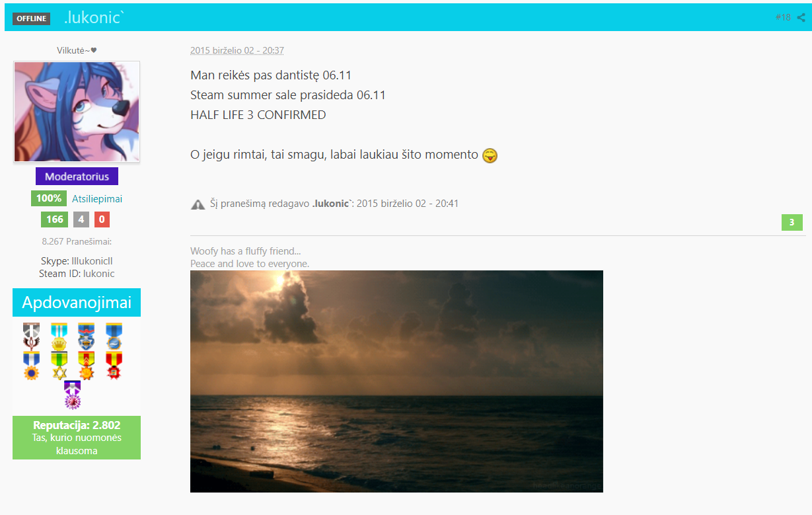Click the purple ribbon medal at bottom
Image resolution: width=812 pixels, height=515 pixels.
click(72, 395)
